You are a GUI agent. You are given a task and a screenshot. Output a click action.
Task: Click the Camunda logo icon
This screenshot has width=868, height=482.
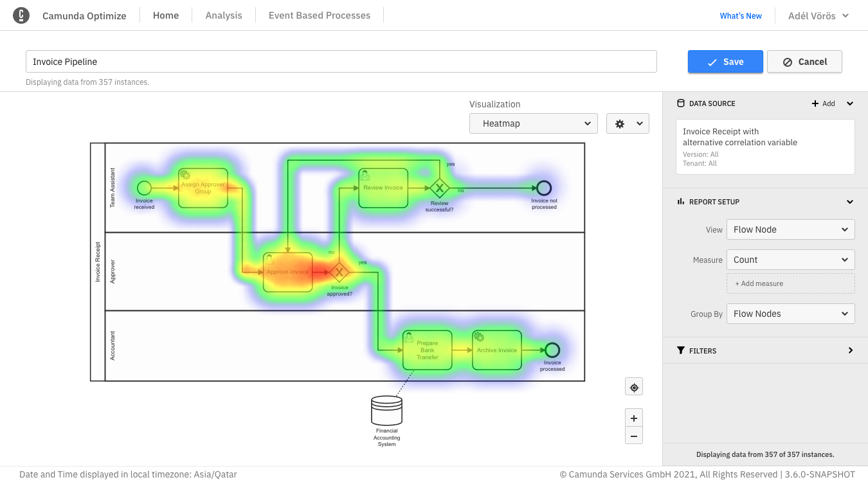(21, 15)
